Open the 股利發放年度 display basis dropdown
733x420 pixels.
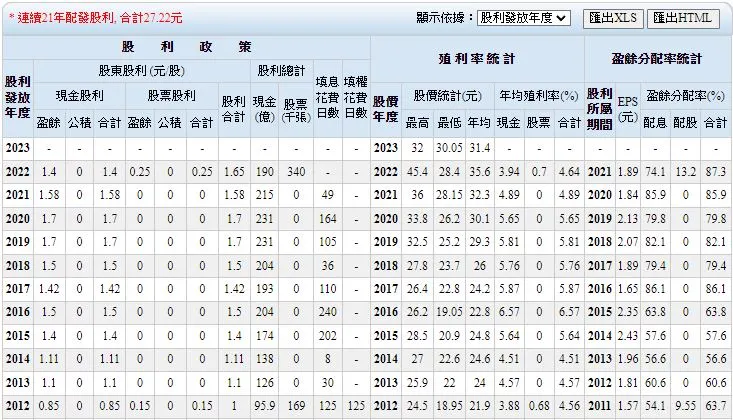click(x=523, y=18)
